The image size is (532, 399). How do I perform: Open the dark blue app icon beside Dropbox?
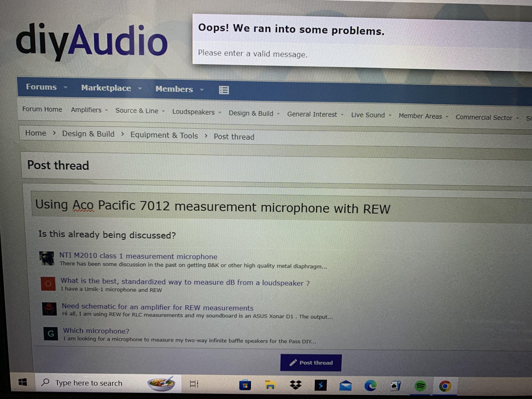pyautogui.click(x=321, y=385)
